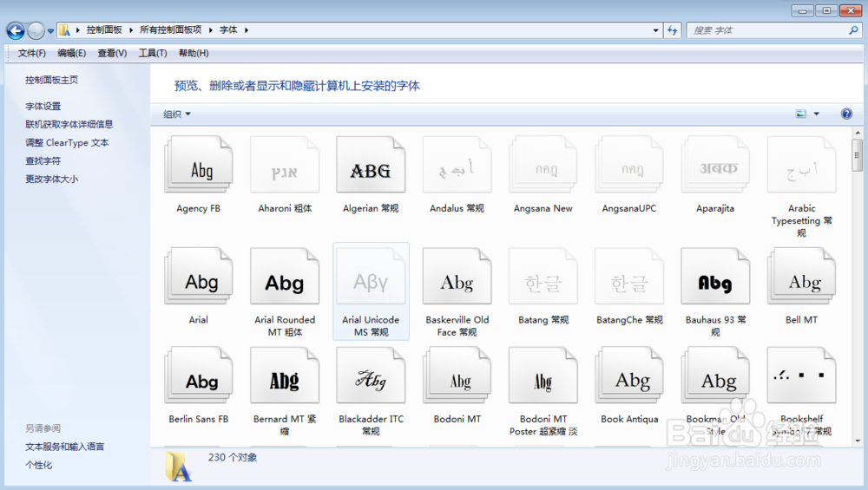Open the recent pages dropdown arrow

[50, 31]
